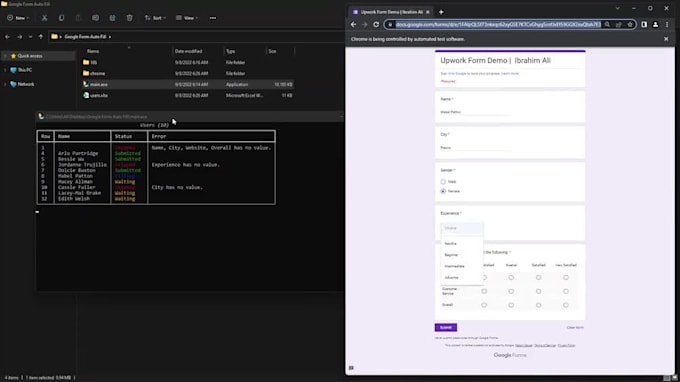The image size is (680, 382).
Task: Click the users.xlsx Excel file icon
Action: pyautogui.click(x=86, y=95)
